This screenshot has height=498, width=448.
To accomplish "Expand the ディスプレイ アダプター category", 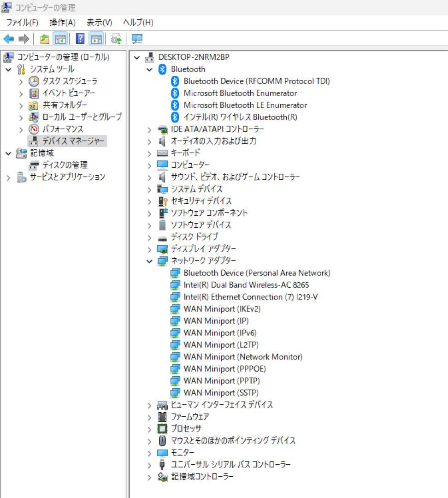I will (148, 249).
